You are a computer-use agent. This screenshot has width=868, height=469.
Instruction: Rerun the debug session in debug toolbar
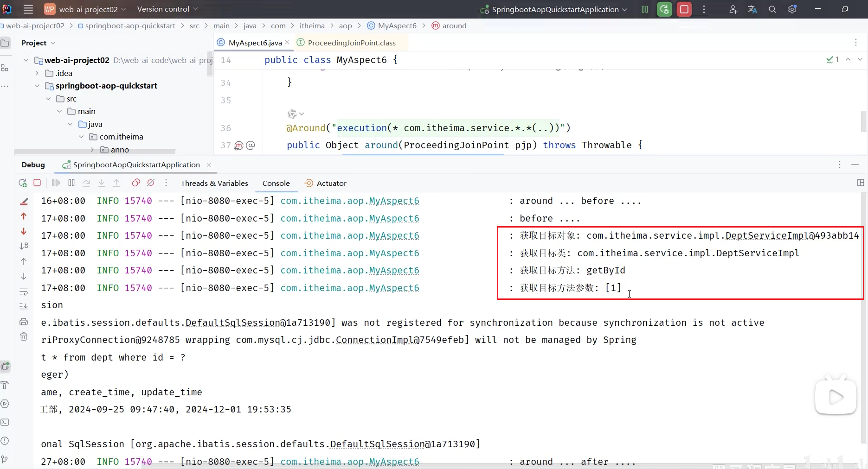(x=23, y=183)
